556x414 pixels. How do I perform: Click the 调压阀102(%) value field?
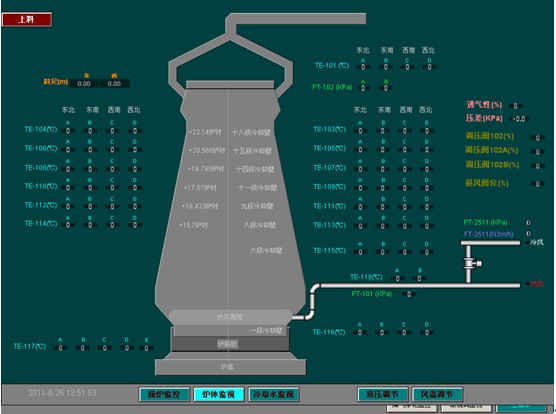[x=538, y=138]
